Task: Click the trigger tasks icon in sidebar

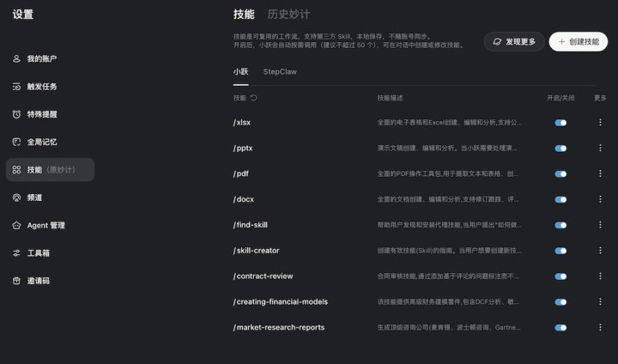Action: (x=16, y=87)
